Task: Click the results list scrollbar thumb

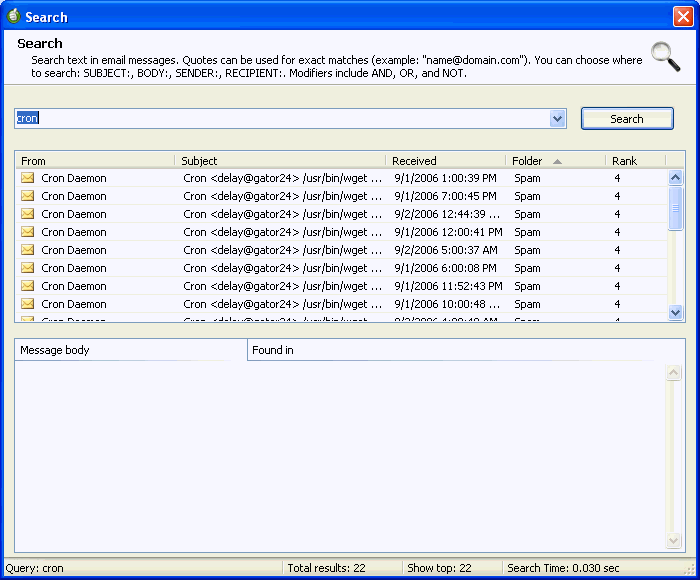Action: coord(675,208)
